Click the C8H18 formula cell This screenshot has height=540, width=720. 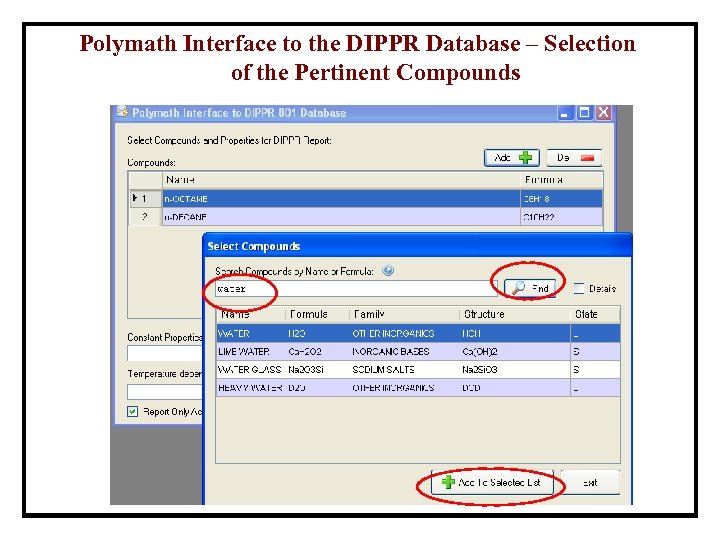pos(561,199)
